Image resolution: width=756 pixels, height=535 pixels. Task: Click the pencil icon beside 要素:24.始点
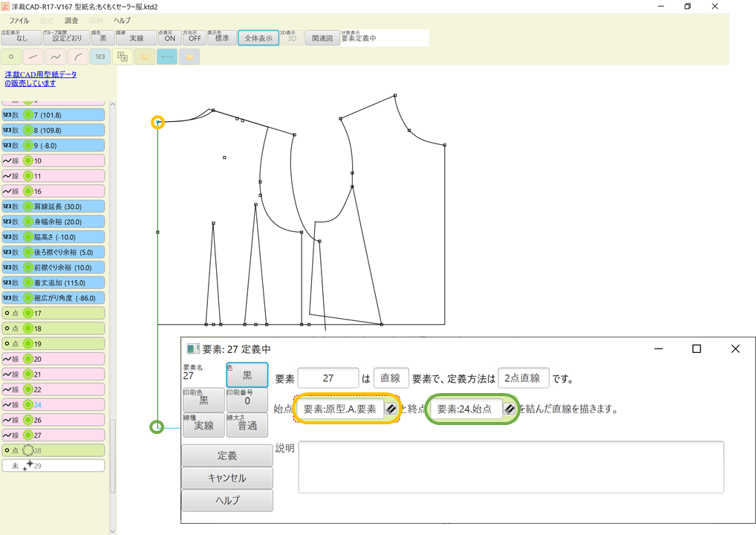point(509,408)
